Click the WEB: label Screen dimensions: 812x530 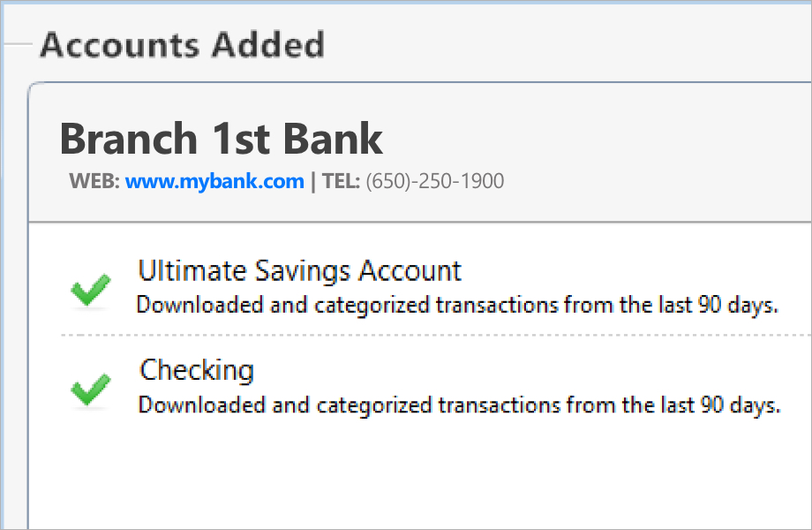click(x=94, y=182)
